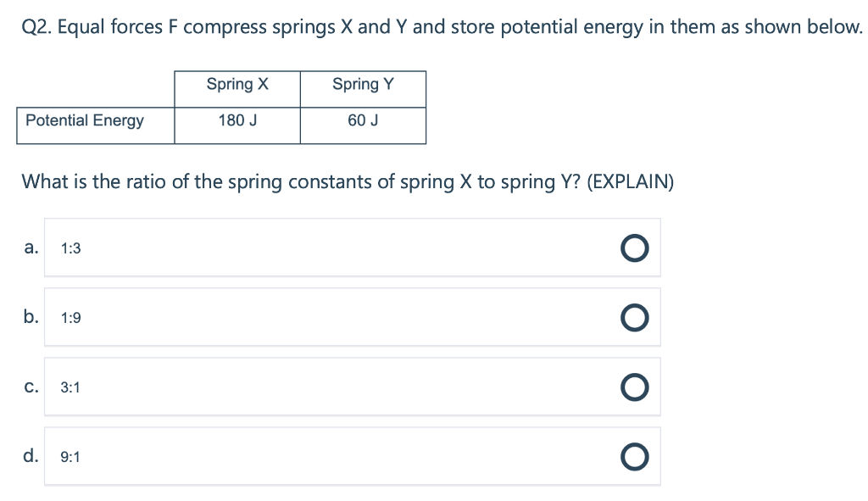Choose the radio button for answer 1:9
The width and height of the screenshot is (868, 501).
pyautogui.click(x=634, y=317)
